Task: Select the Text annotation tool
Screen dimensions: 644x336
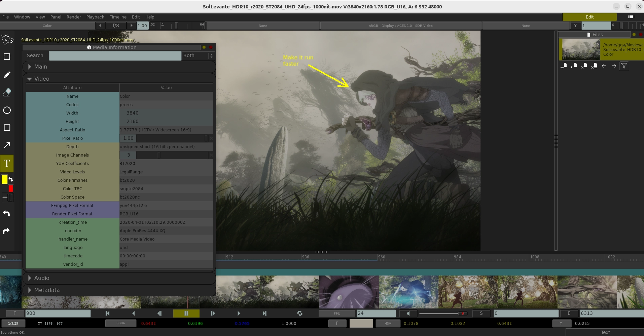Action: click(x=7, y=164)
